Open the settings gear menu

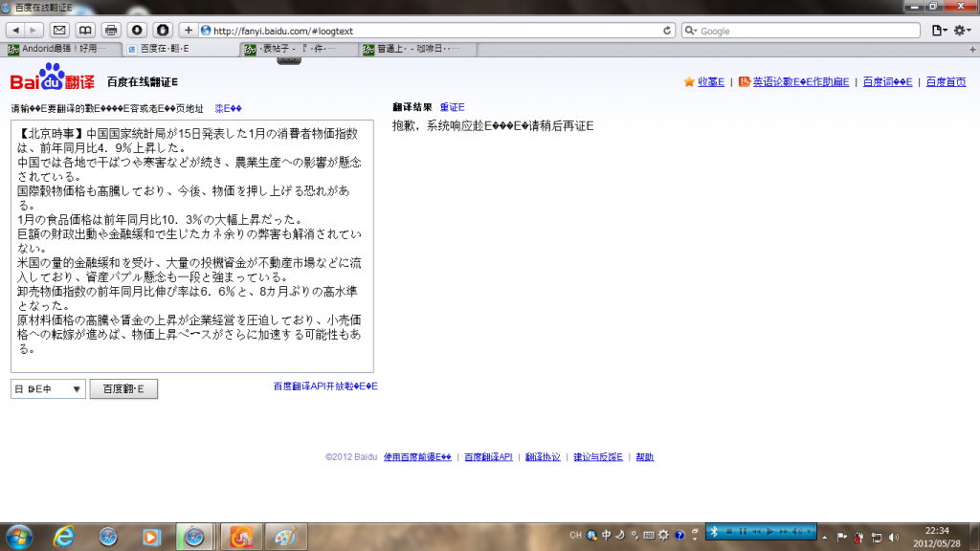tap(961, 31)
